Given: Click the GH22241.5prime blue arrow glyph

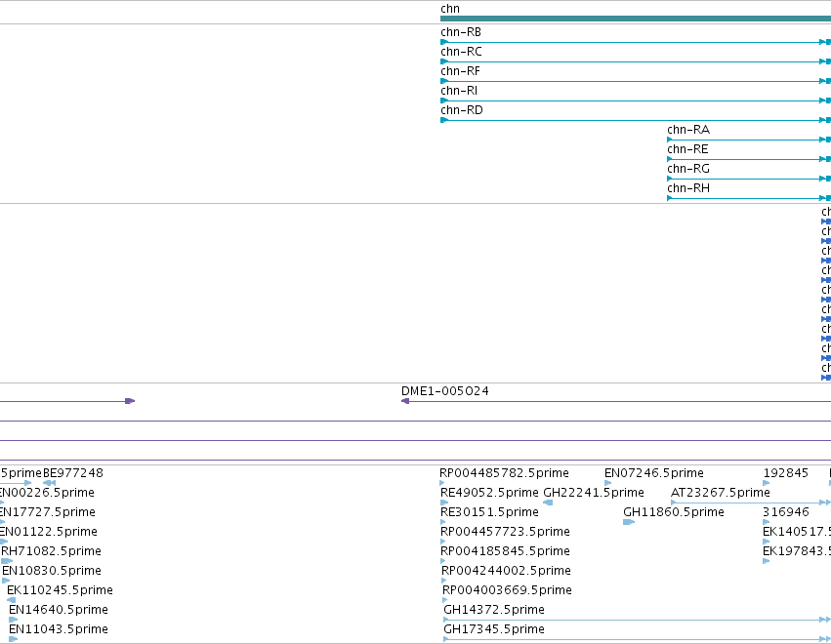Looking at the screenshot, I should point(548,503).
